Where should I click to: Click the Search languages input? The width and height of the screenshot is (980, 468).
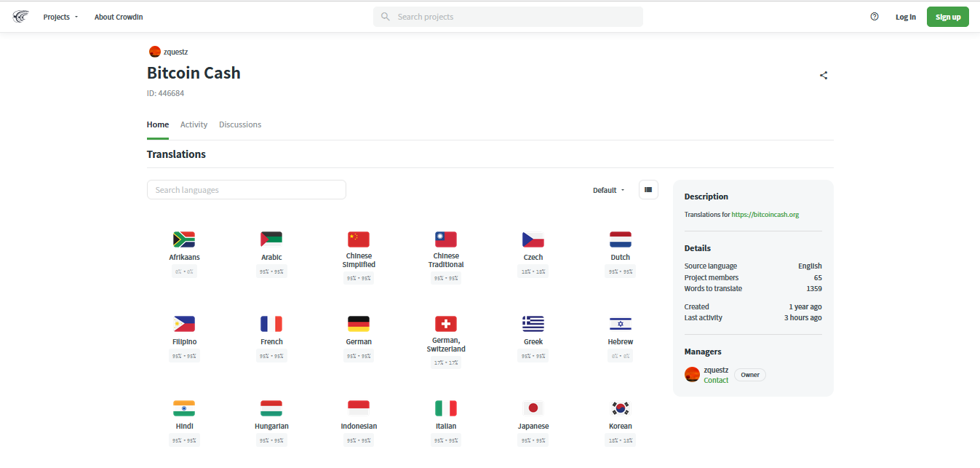(247, 190)
